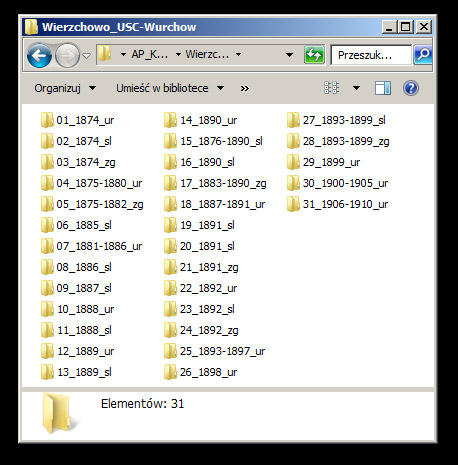Screen dimensions: 458x465
Task: Click the folder icon in address bar
Action: click(105, 54)
